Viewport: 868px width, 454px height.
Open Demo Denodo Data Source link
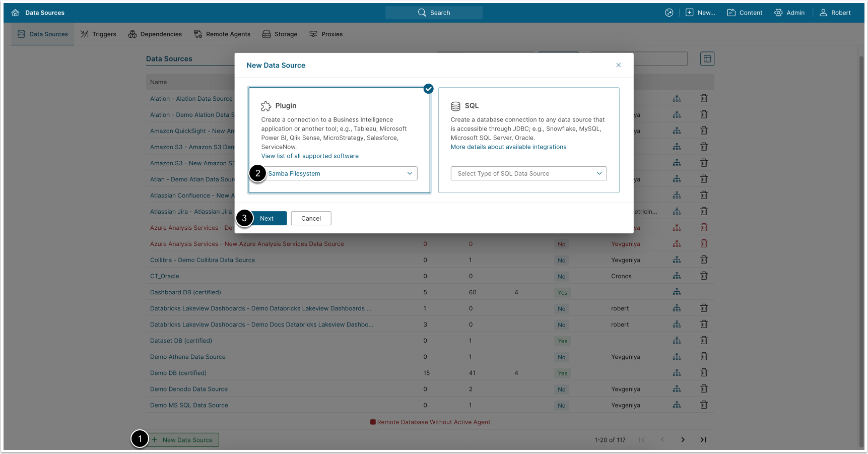pyautogui.click(x=189, y=389)
